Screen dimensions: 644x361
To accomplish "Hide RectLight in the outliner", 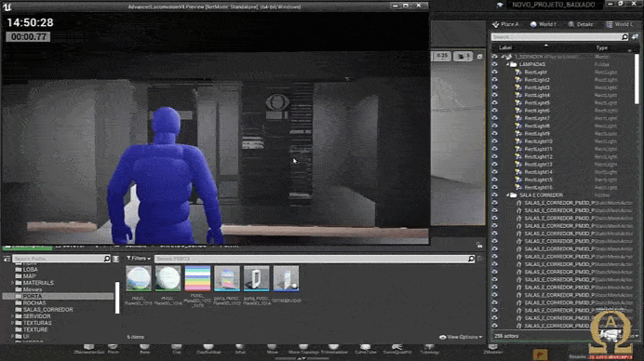I will coord(494,73).
